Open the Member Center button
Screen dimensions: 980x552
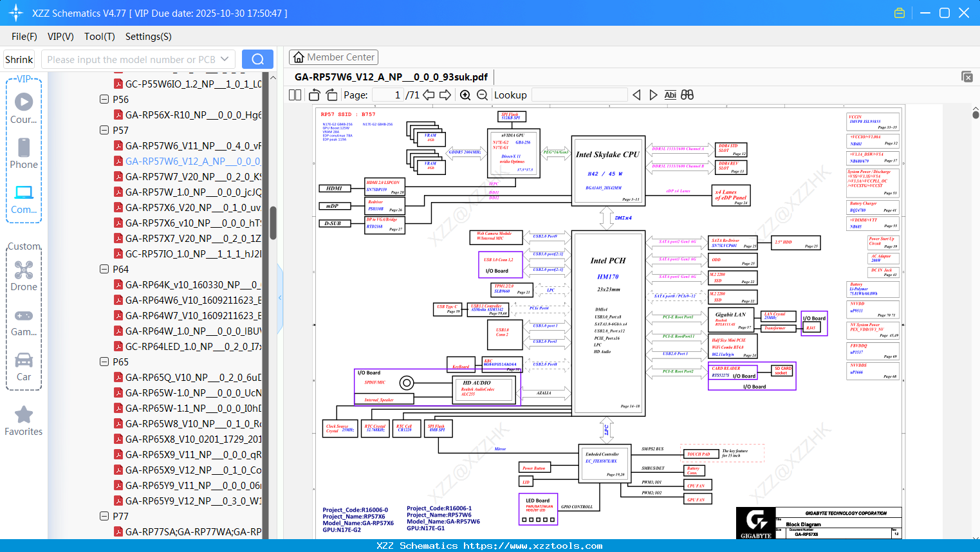[333, 57]
